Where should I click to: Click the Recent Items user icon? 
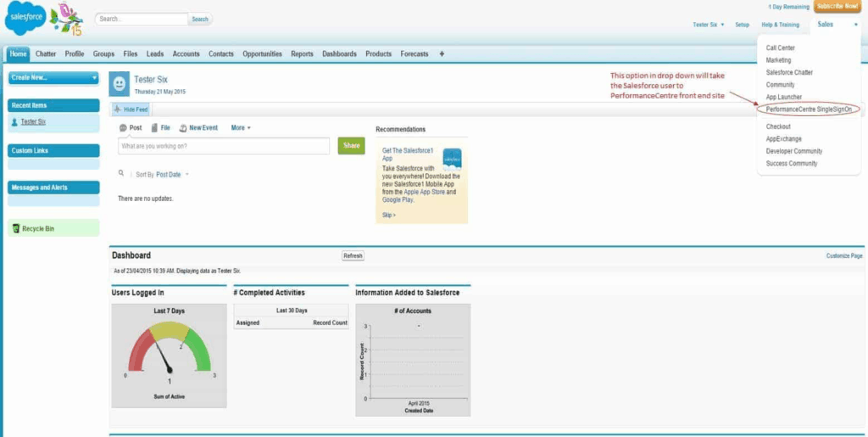coord(14,122)
